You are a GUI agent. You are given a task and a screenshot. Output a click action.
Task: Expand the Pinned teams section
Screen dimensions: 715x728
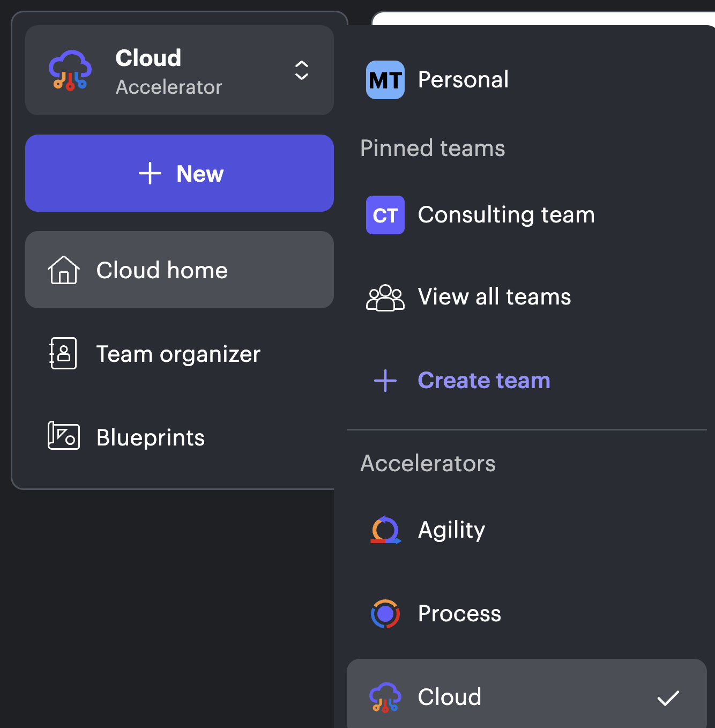(433, 148)
